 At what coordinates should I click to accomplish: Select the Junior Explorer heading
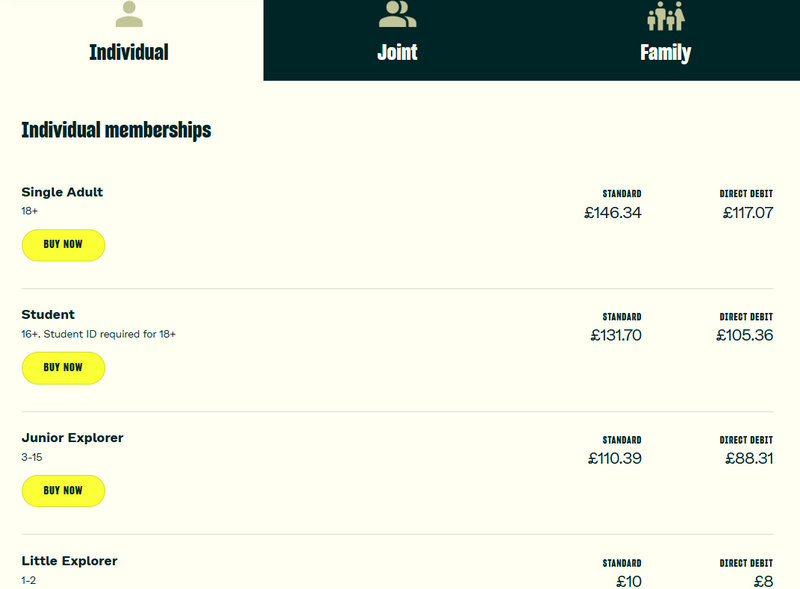(x=72, y=438)
